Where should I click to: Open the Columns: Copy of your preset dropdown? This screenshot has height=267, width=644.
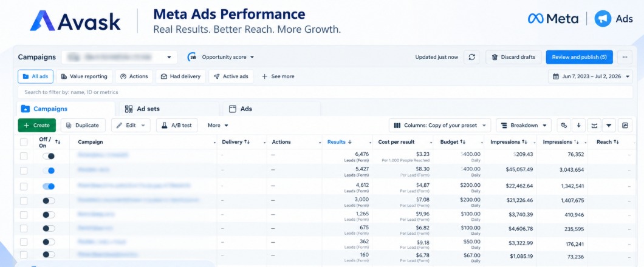(x=439, y=126)
